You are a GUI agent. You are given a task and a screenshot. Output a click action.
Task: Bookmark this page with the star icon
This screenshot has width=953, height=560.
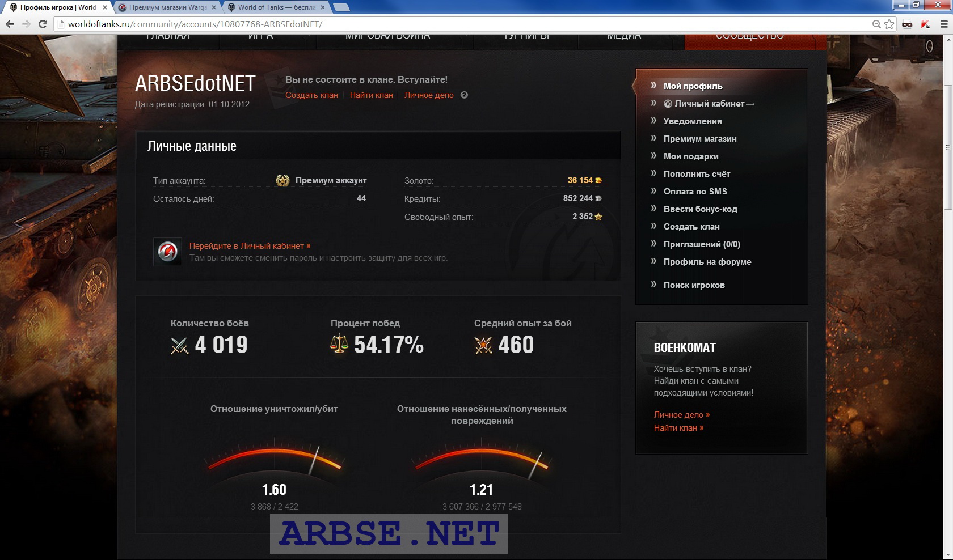coord(889,24)
